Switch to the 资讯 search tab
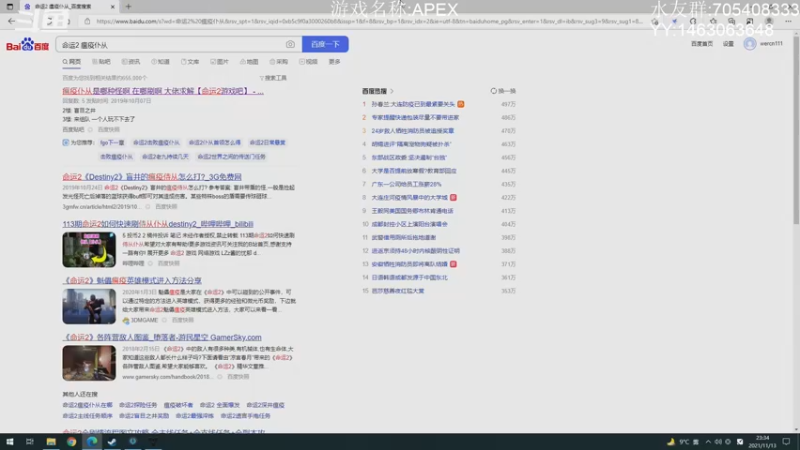Screen dimensions: 800x450 pyautogui.click(x=131, y=62)
